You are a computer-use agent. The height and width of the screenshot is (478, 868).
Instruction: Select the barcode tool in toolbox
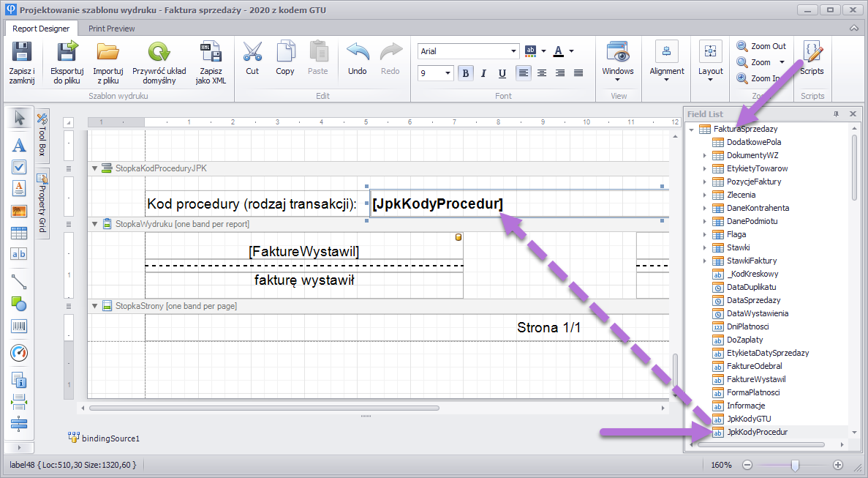(x=19, y=326)
